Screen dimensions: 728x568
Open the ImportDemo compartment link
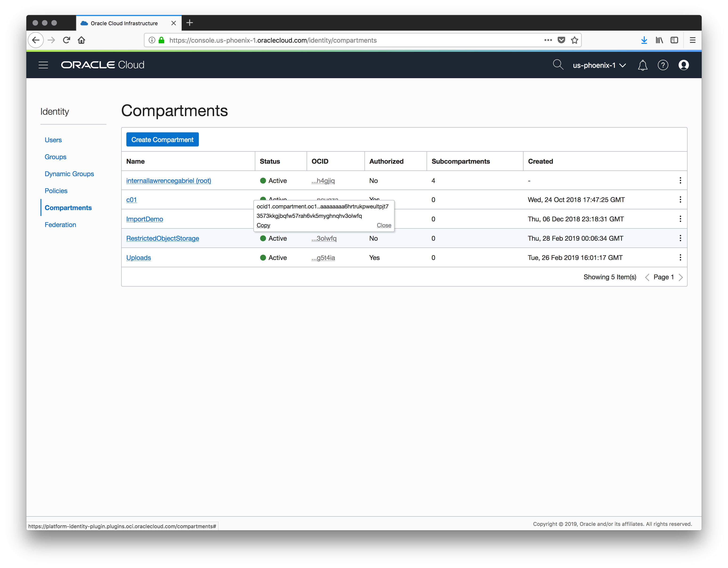click(x=144, y=219)
